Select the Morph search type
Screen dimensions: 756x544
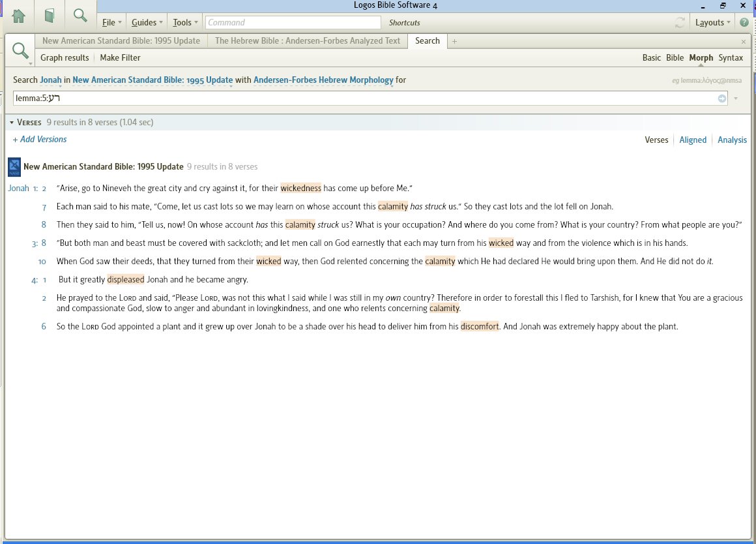701,57
